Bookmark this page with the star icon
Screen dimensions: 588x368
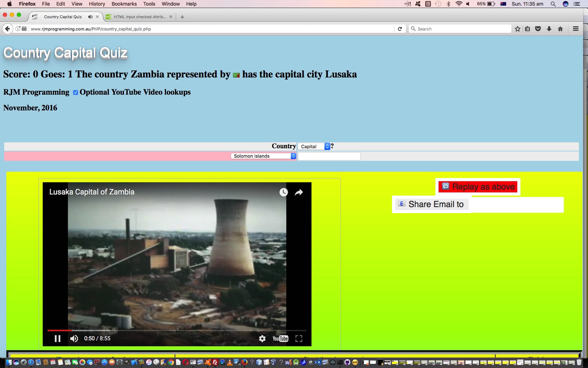[x=518, y=29]
